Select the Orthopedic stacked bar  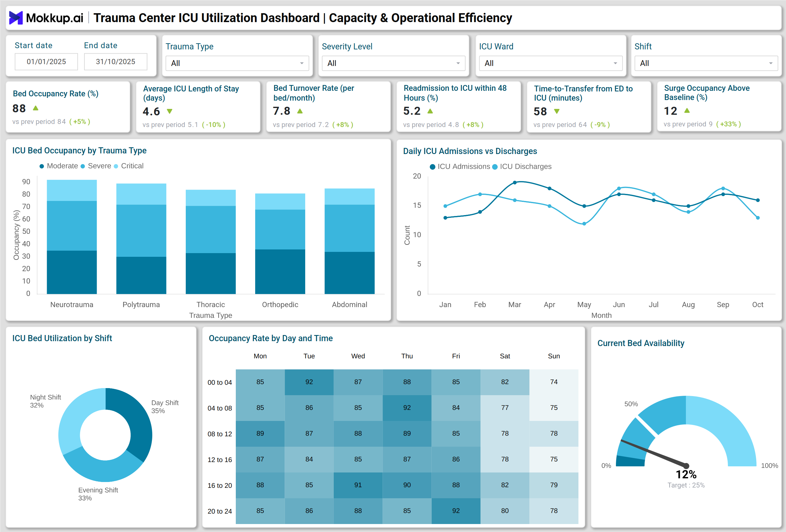click(x=280, y=244)
